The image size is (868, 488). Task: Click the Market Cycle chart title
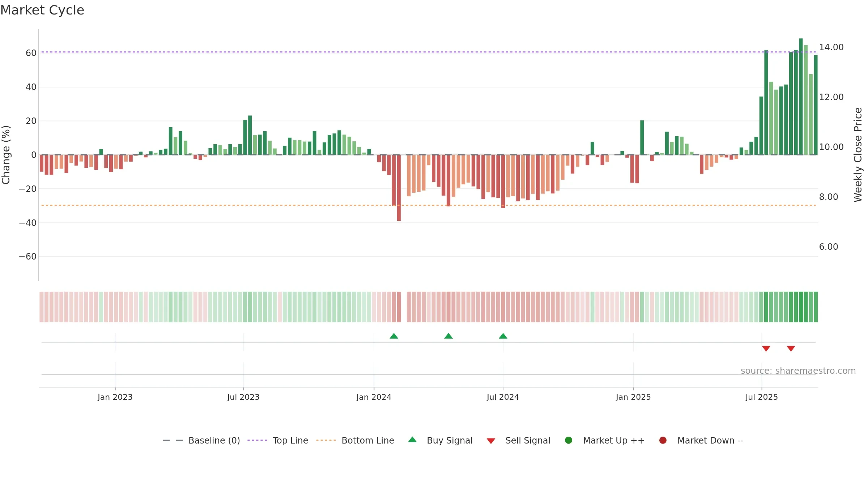click(42, 10)
